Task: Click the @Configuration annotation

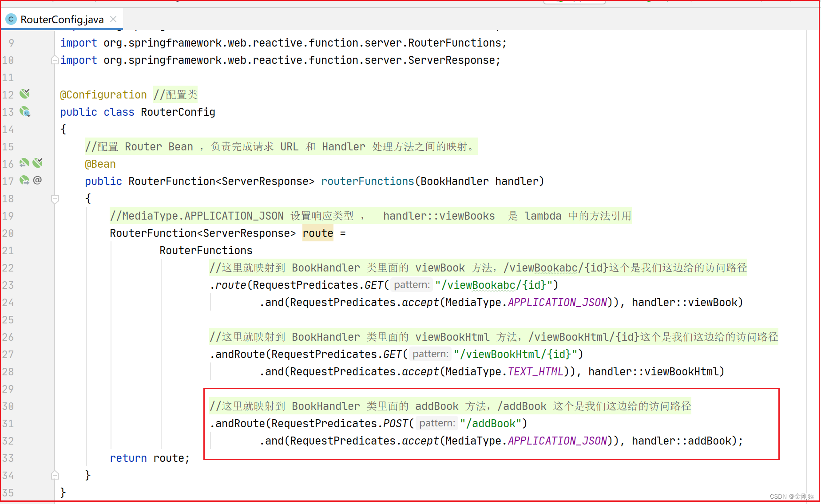Action: [x=103, y=95]
